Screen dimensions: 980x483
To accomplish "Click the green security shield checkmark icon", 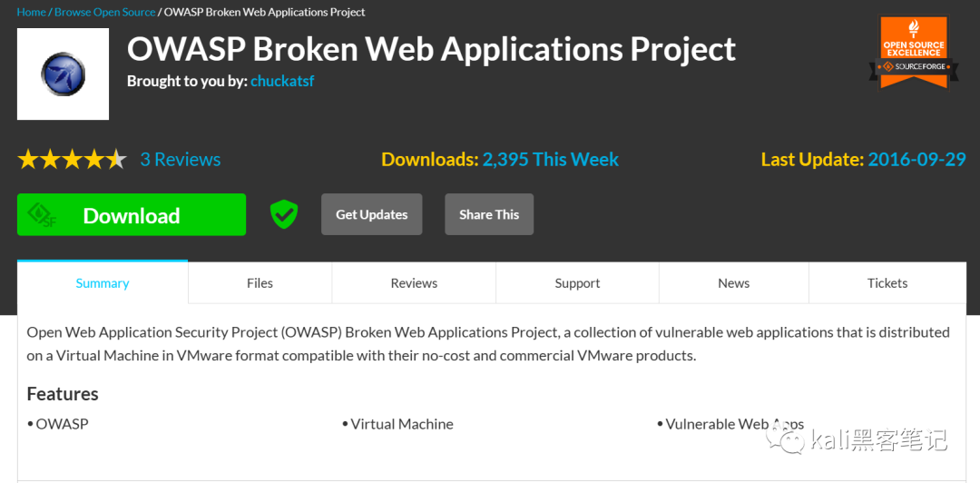I will tap(284, 214).
